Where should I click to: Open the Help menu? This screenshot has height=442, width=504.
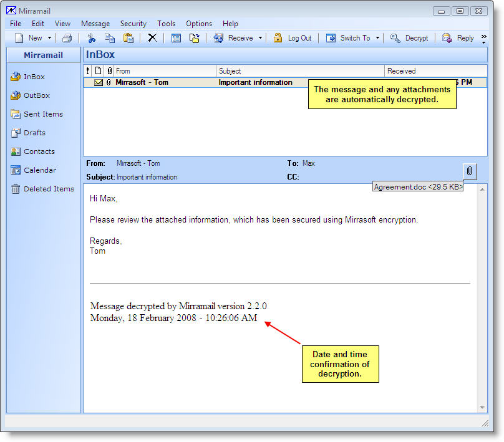pos(230,24)
